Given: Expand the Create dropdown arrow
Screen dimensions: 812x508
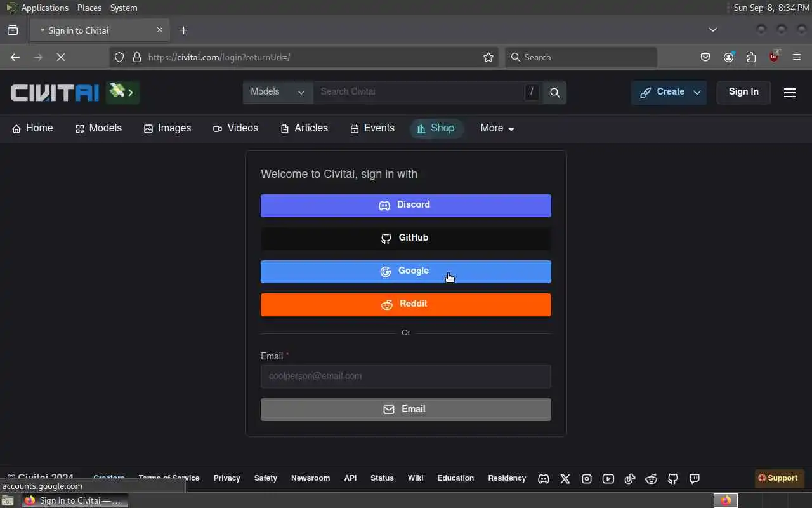Looking at the screenshot, I should tap(697, 93).
